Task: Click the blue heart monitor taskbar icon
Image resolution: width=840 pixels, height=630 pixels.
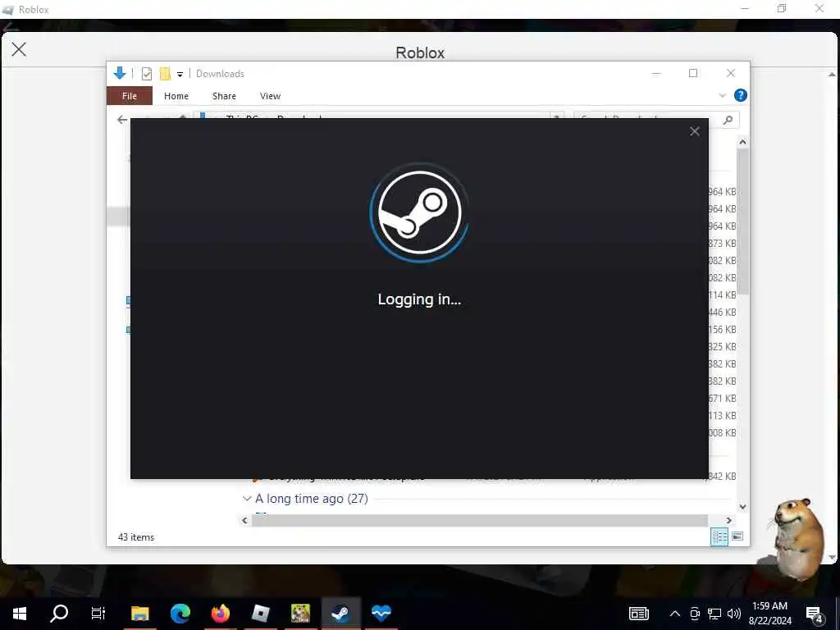Action: [381, 613]
